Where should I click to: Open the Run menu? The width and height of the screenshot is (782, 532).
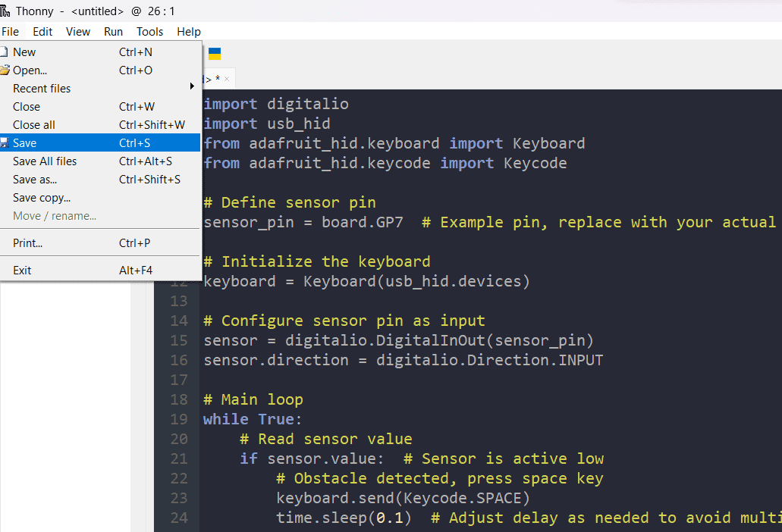[113, 31]
